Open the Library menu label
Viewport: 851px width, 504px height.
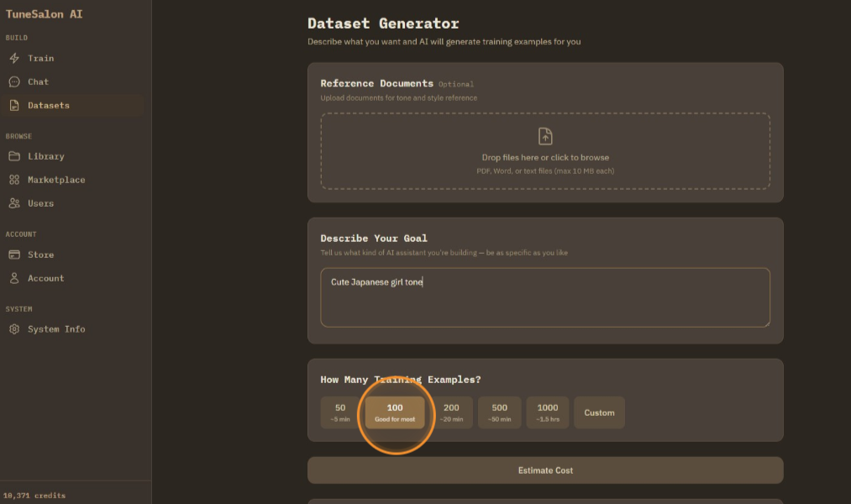[x=46, y=156]
